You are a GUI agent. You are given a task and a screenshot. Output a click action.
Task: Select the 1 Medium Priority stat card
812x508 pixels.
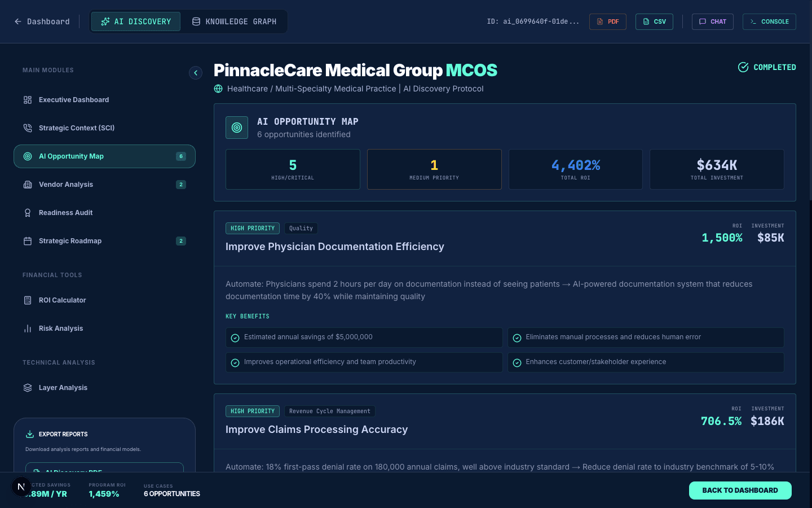(434, 169)
